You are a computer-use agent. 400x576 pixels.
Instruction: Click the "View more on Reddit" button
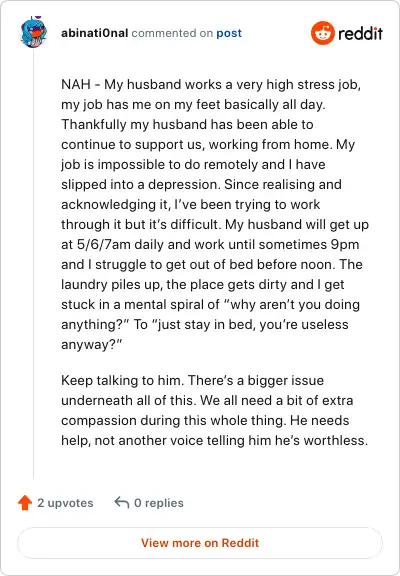click(x=200, y=543)
